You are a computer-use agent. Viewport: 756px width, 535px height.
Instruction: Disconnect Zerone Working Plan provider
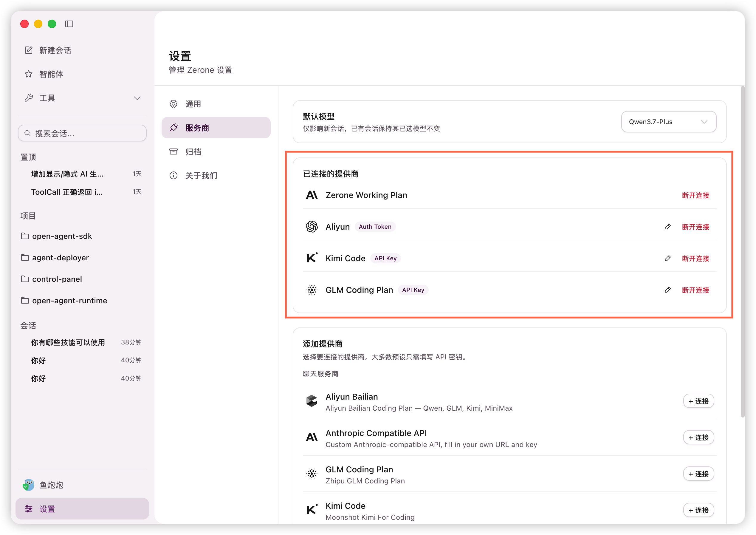695,195
